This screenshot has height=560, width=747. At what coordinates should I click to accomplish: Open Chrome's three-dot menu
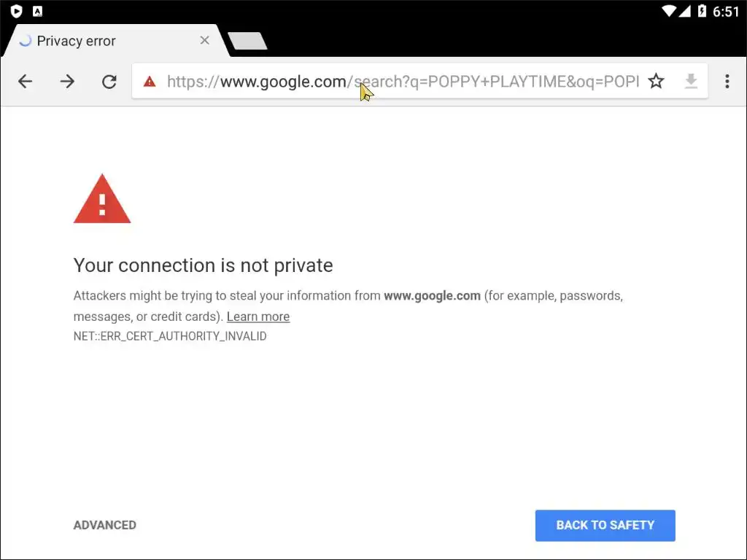point(727,82)
